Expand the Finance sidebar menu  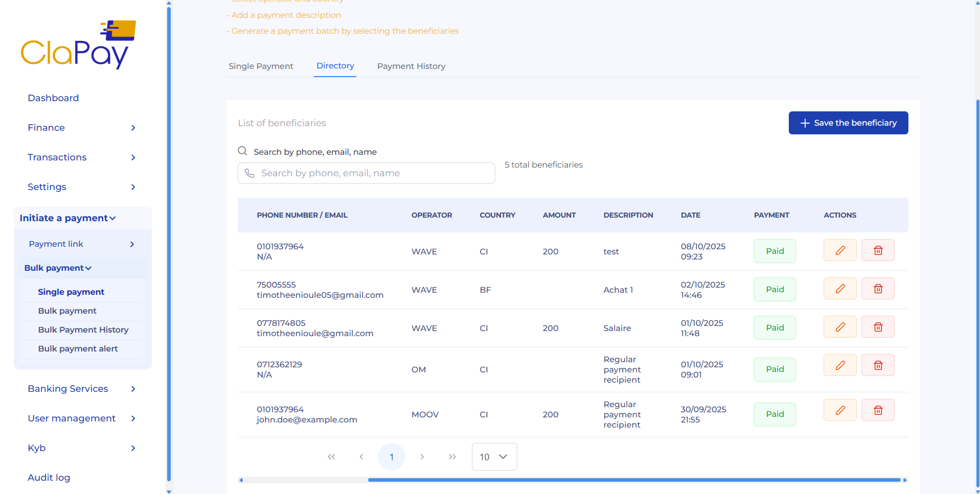tap(82, 128)
